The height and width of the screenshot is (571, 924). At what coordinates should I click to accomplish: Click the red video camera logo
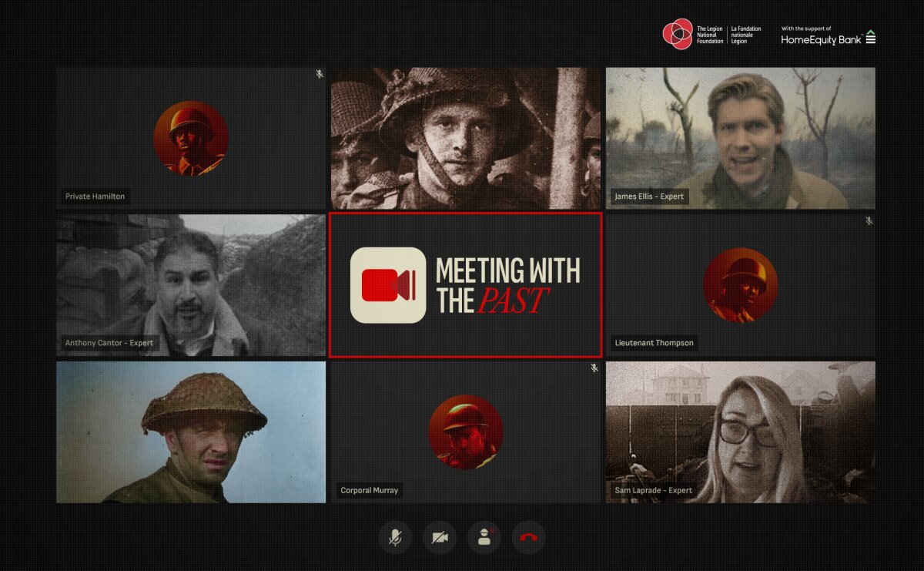[x=388, y=285]
